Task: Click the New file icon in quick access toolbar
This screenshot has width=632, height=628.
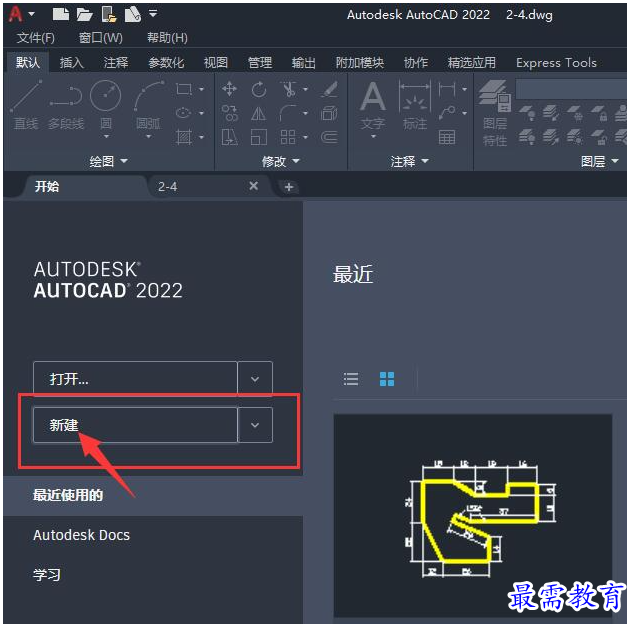Action: (60, 14)
